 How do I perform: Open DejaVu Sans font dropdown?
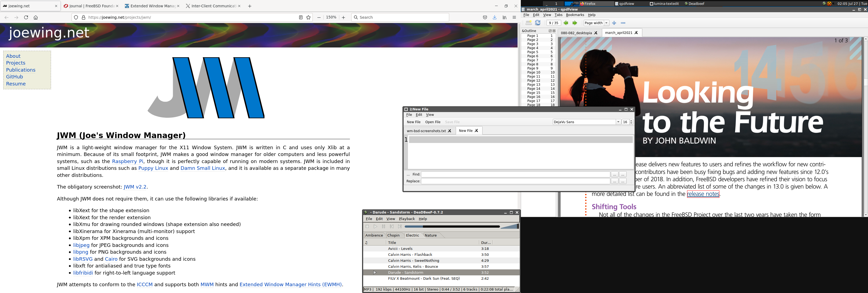(618, 122)
